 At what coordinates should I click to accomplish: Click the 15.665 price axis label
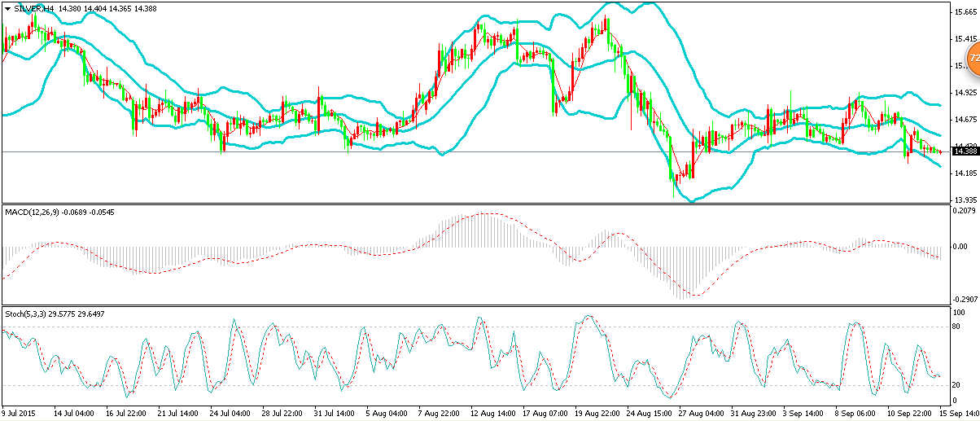tap(964, 12)
